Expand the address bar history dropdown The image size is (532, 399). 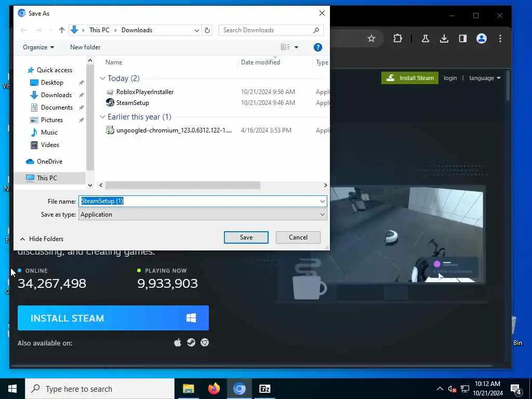[x=196, y=30]
